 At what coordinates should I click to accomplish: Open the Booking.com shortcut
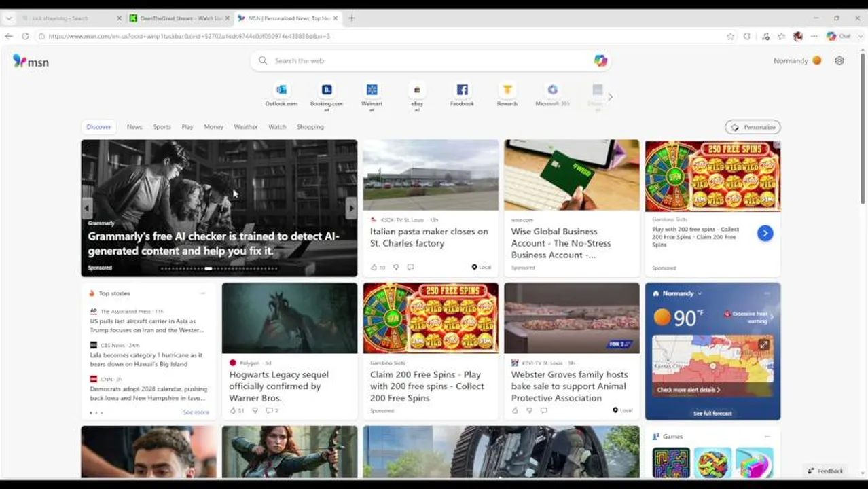point(327,95)
